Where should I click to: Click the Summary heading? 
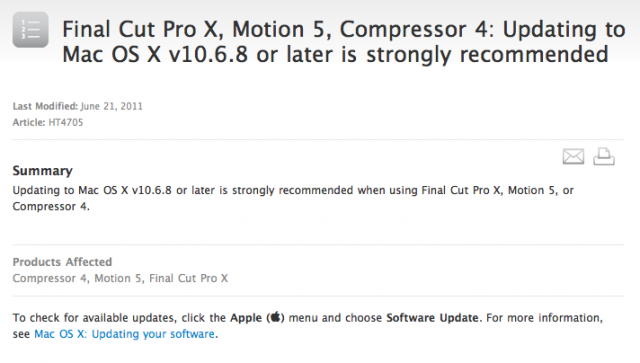point(42,171)
